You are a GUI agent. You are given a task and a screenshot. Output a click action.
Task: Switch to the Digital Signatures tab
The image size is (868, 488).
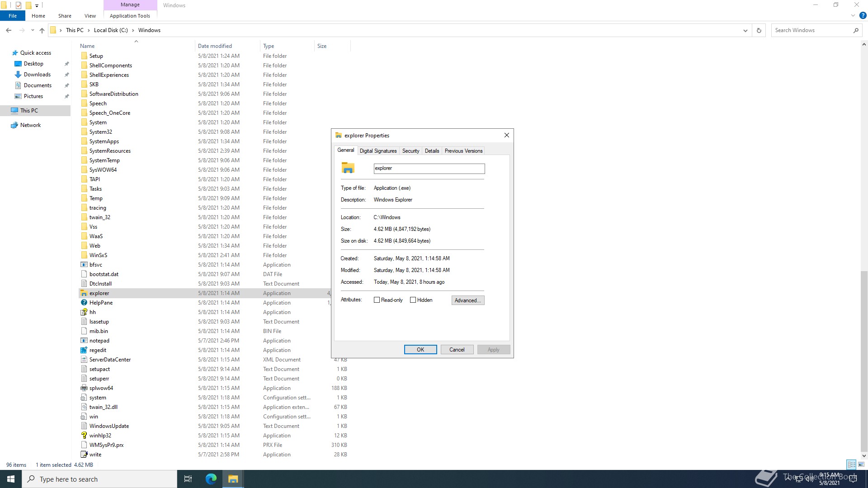(x=378, y=151)
